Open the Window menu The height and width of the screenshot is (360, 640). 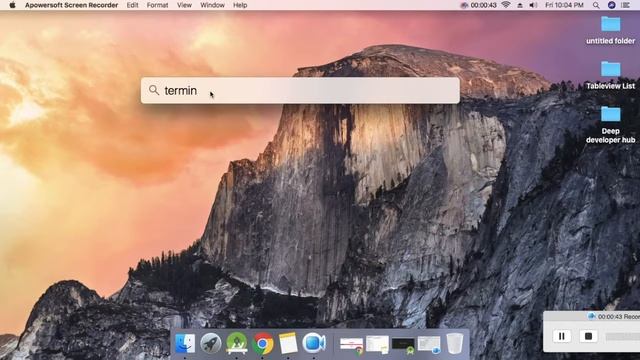point(212,5)
